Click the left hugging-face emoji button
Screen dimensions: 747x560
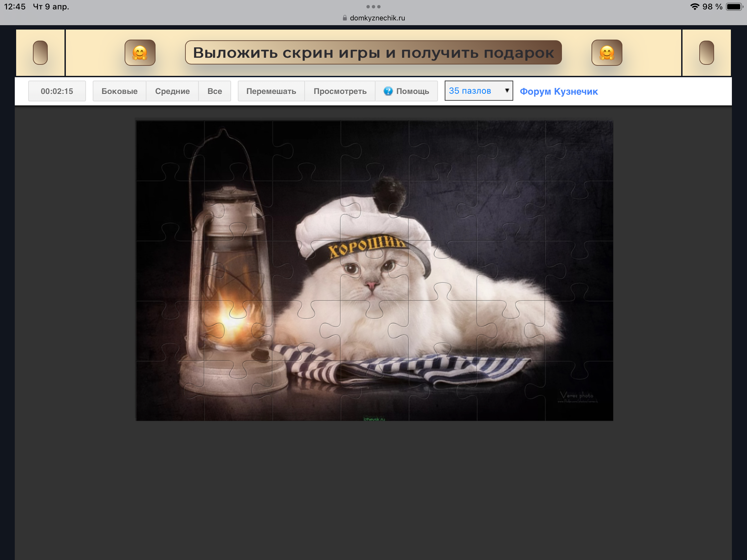pyautogui.click(x=140, y=53)
